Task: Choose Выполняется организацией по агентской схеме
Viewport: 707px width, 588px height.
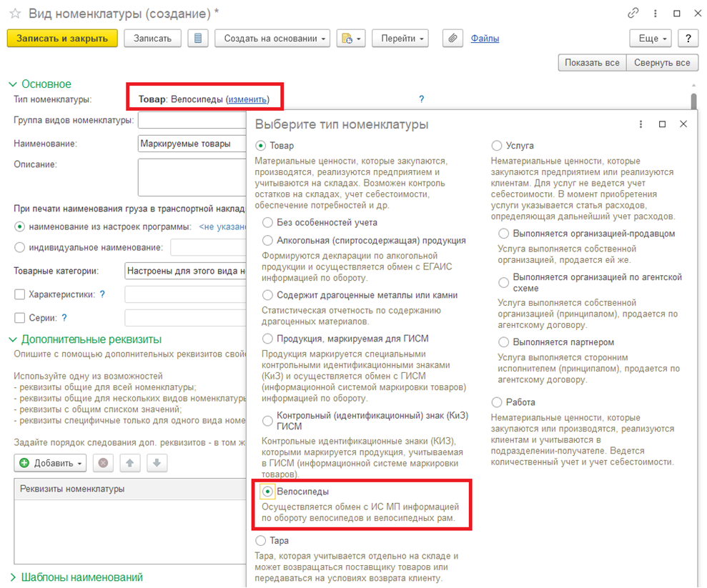Action: 504,282
